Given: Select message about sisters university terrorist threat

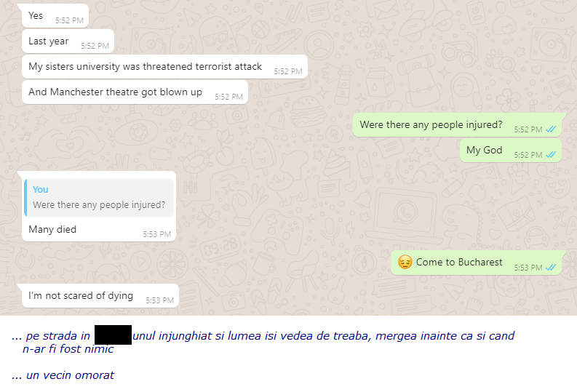Looking at the screenshot, I should point(164,67).
